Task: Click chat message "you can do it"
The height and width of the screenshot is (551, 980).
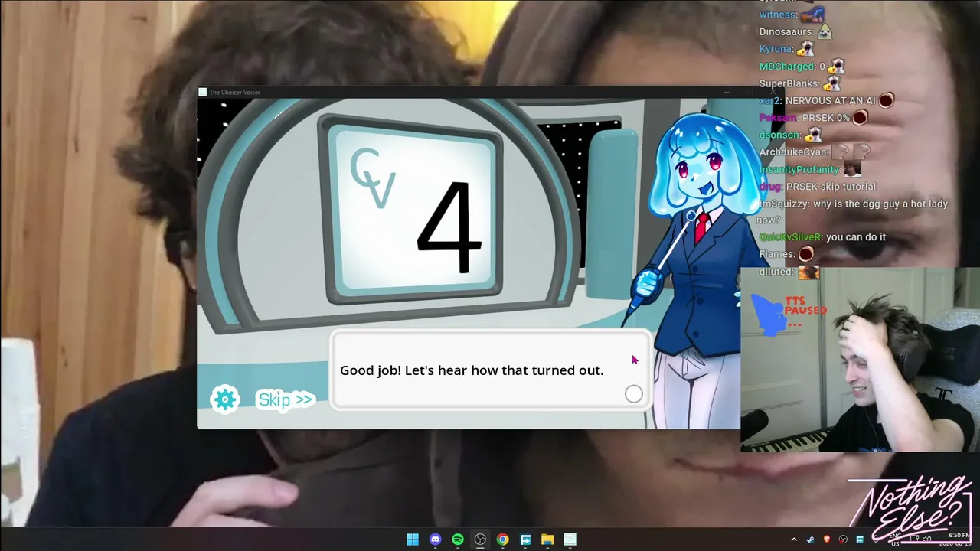Action: (856, 237)
